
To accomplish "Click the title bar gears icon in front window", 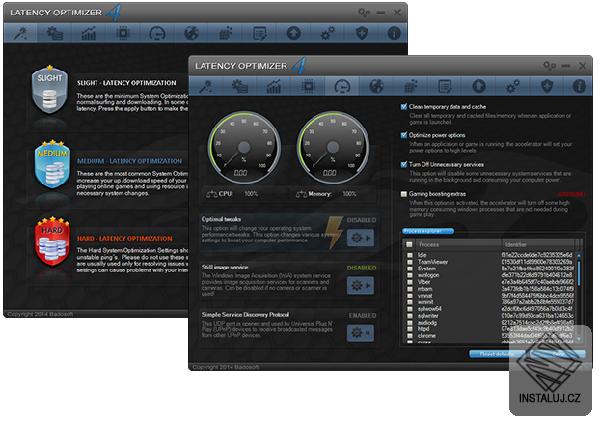I will point(549,66).
